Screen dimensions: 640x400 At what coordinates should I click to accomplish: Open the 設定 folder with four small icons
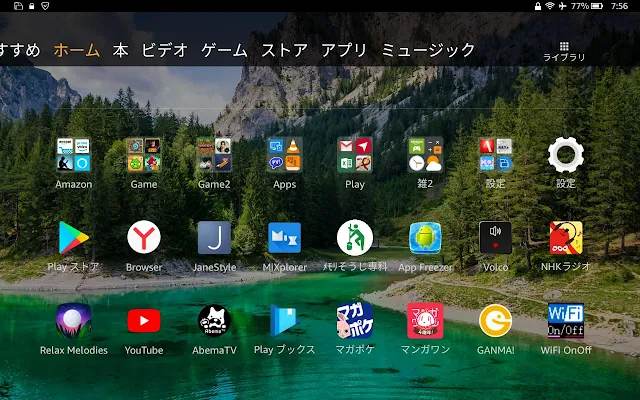(495, 155)
